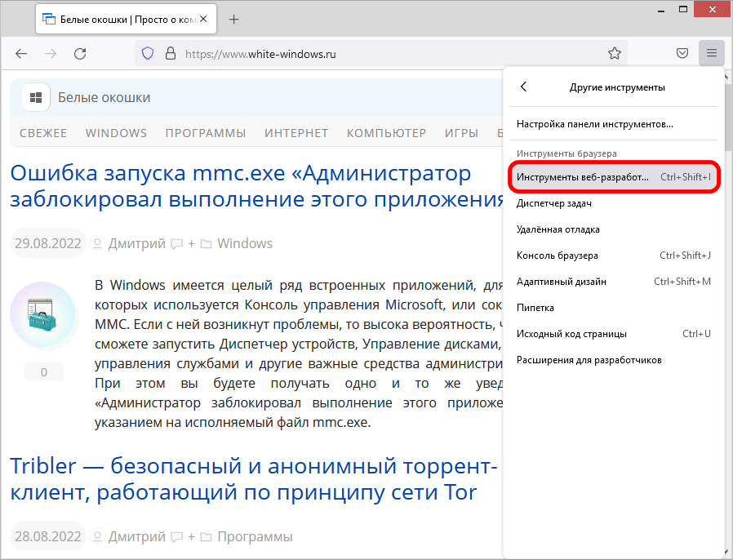Go back using the browser back arrow
This screenshot has height=560, width=733.
21,54
